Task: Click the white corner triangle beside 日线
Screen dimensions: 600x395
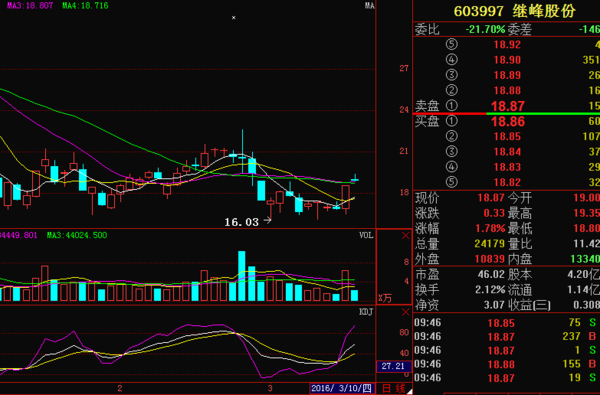Action: tap(410, 392)
